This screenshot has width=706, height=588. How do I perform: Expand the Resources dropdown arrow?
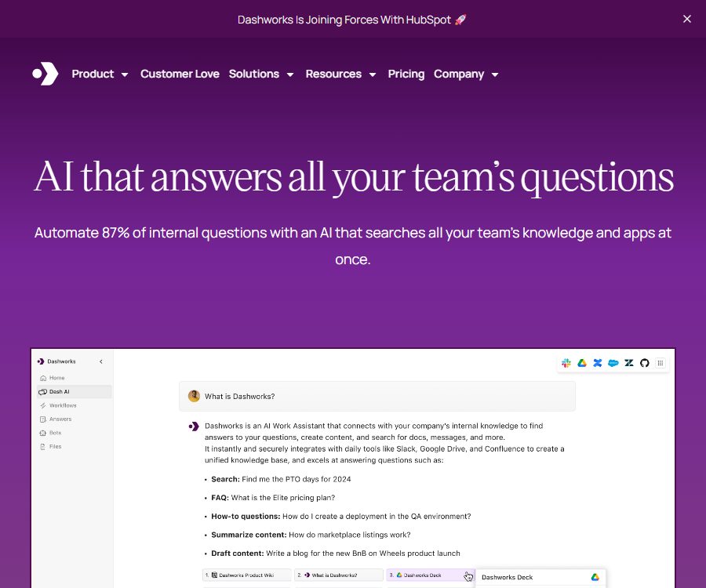coord(373,74)
